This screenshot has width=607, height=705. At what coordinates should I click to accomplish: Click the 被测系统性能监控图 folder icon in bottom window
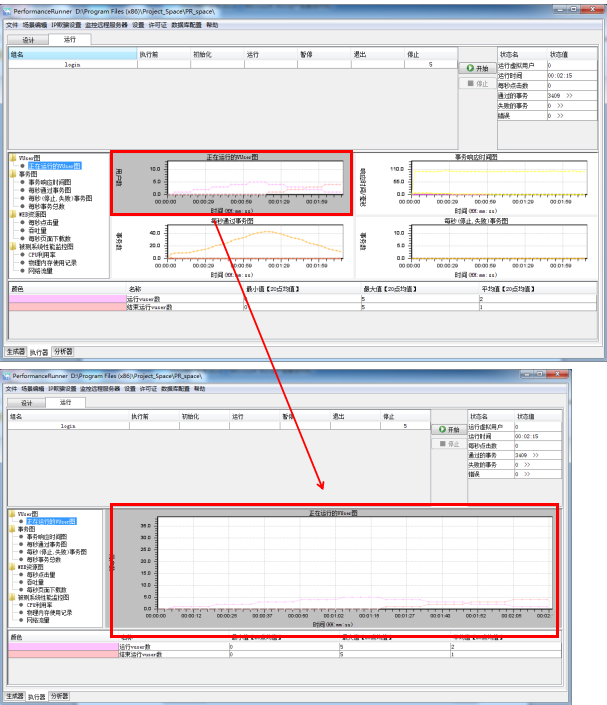(13, 598)
